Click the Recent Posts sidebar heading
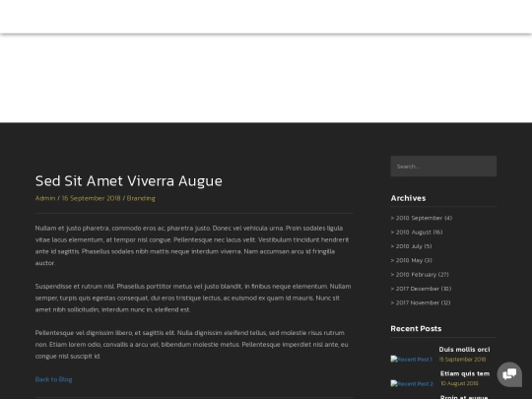The image size is (532, 399). tap(416, 328)
